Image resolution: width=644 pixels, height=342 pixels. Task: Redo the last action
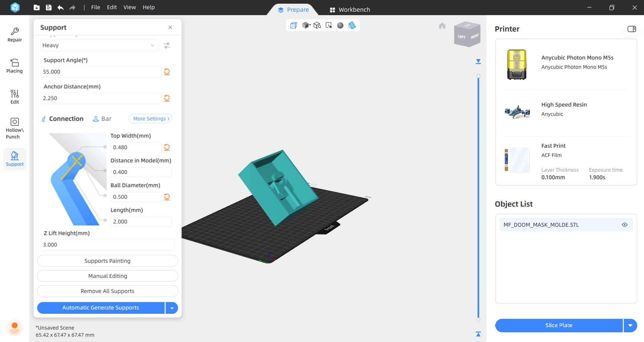pyautogui.click(x=72, y=7)
